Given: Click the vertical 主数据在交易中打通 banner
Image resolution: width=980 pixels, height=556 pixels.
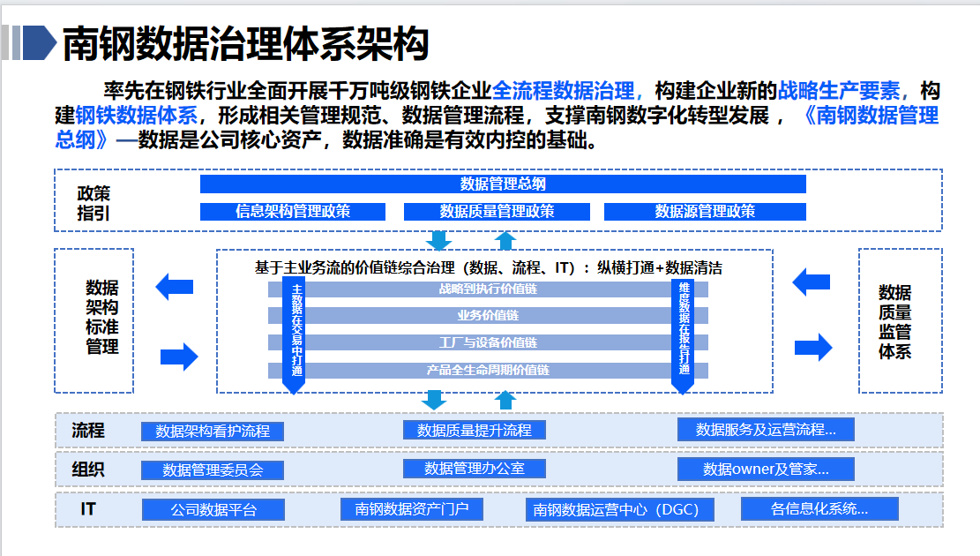Looking at the screenshot, I should click(296, 334).
